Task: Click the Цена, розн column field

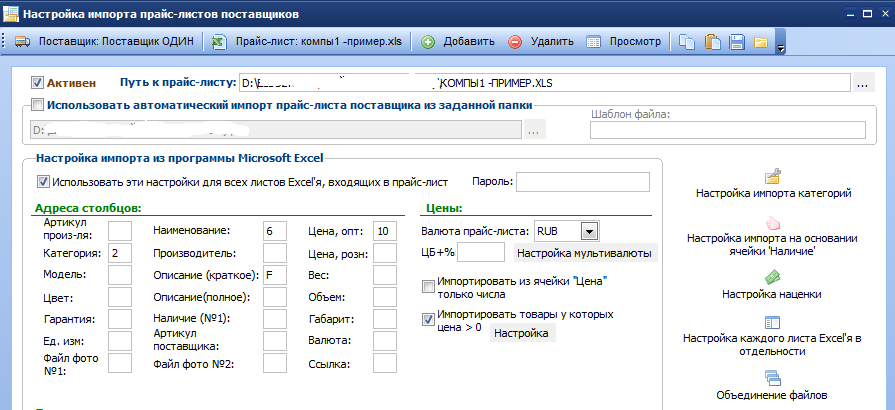Action: point(385,253)
